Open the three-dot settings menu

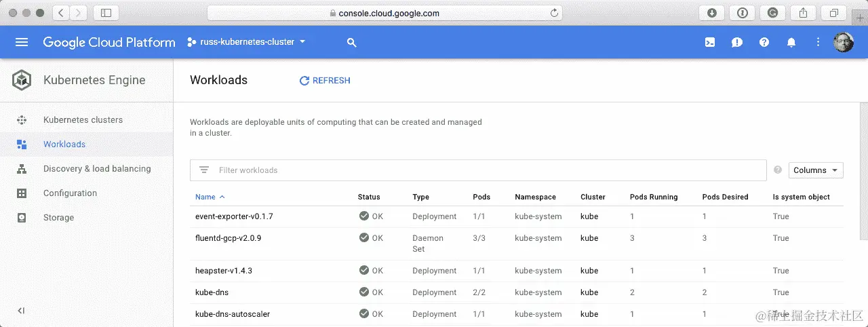click(x=818, y=42)
